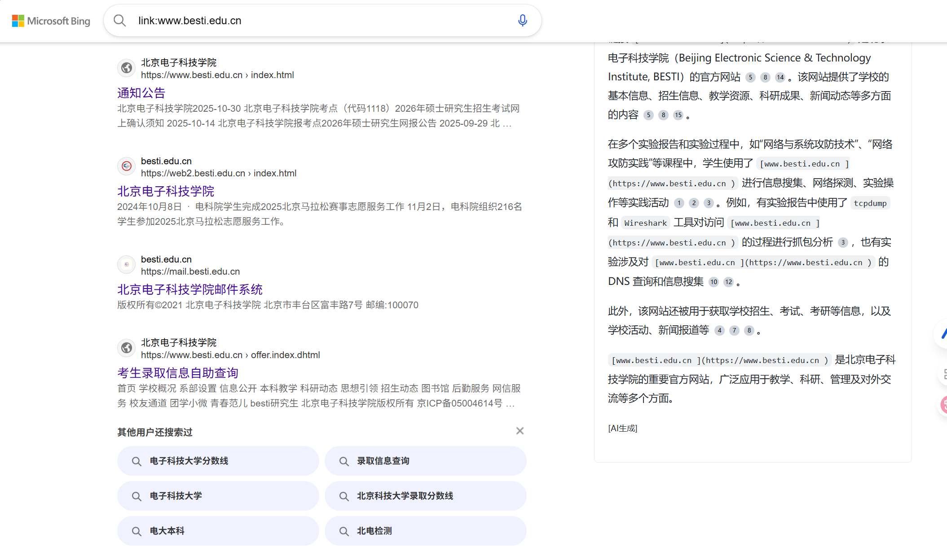Viewport: 947px width, 560px height.
Task: Click citation number 14 in AI answer
Action: 780,77
